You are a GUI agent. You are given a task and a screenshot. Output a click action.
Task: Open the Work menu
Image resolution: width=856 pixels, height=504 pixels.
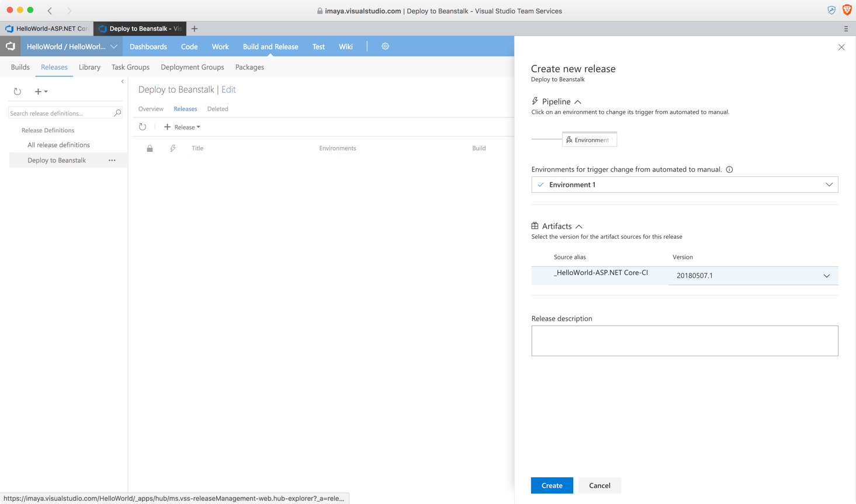[x=220, y=47]
